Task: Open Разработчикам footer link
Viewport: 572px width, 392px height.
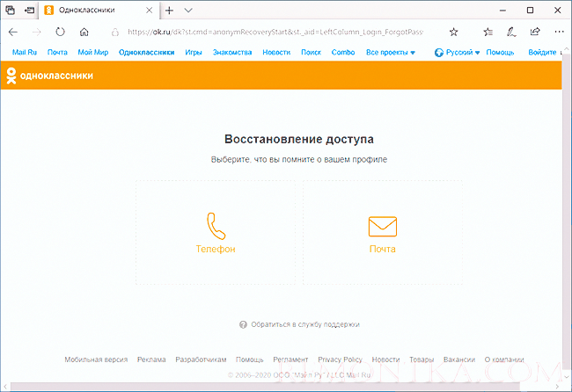Action: pyautogui.click(x=201, y=359)
